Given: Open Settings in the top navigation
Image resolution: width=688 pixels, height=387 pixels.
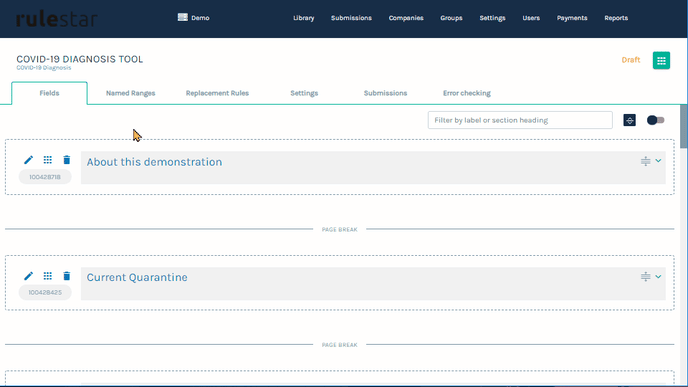Looking at the screenshot, I should (492, 18).
